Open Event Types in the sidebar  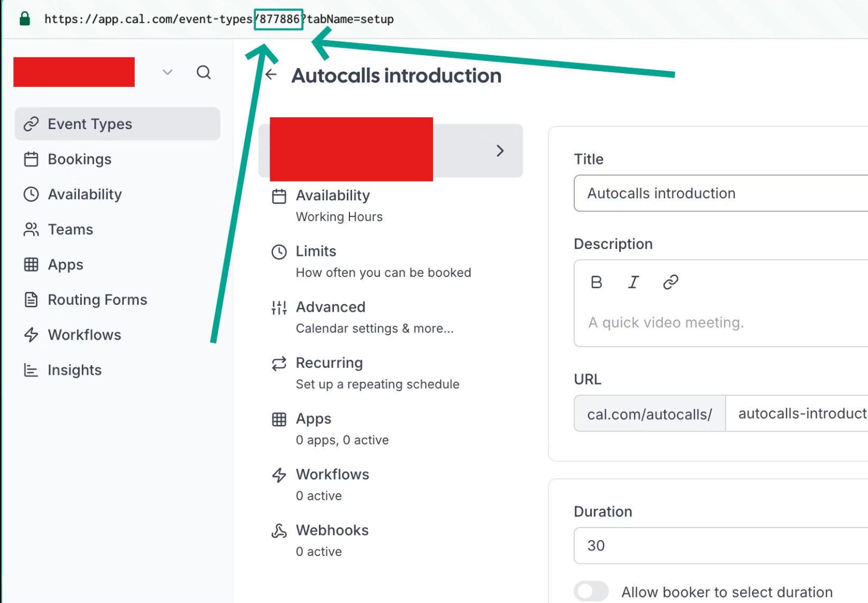117,124
